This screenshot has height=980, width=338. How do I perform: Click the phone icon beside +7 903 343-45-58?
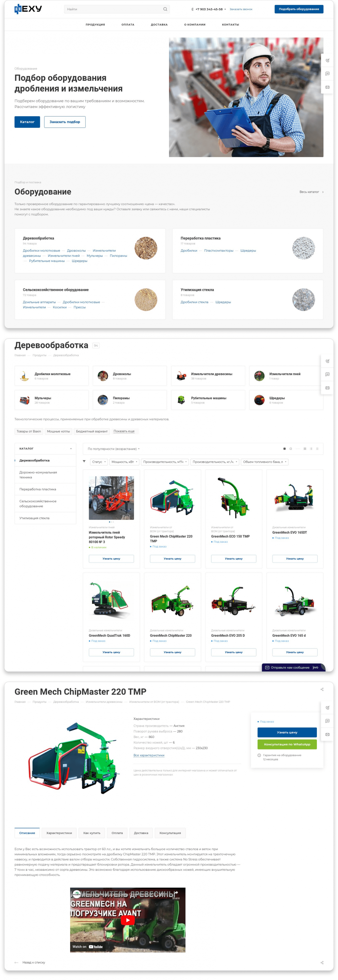tap(192, 9)
